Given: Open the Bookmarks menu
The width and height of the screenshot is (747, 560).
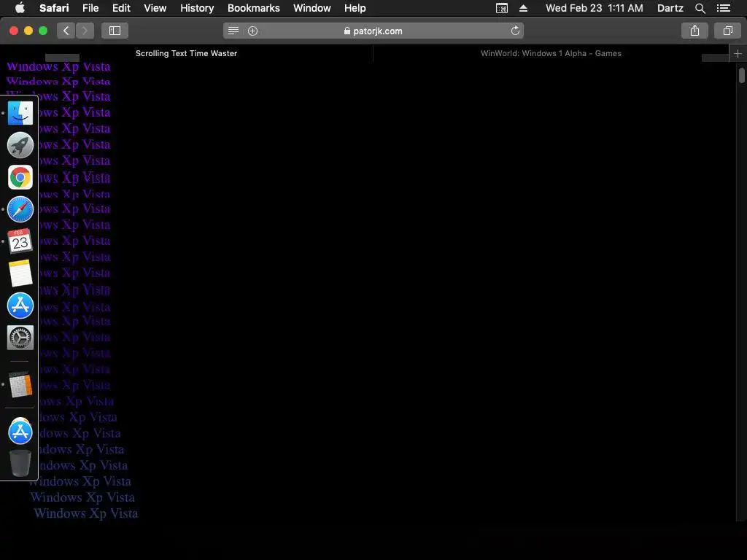Looking at the screenshot, I should coord(253,8).
